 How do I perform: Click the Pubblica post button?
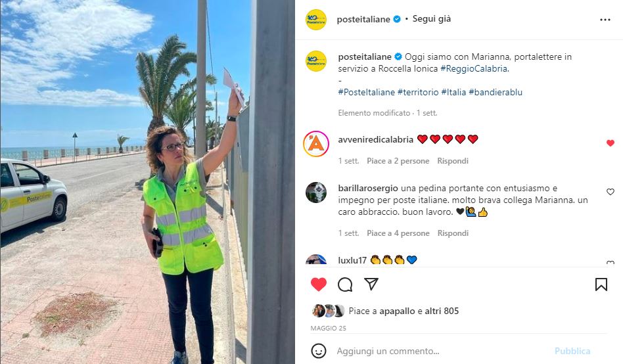click(x=572, y=351)
